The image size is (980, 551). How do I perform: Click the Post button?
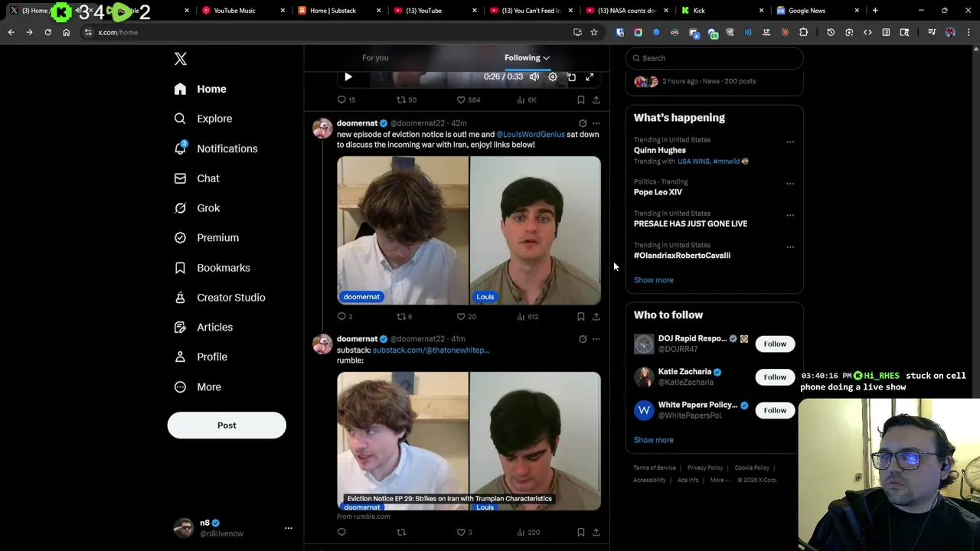coord(227,425)
